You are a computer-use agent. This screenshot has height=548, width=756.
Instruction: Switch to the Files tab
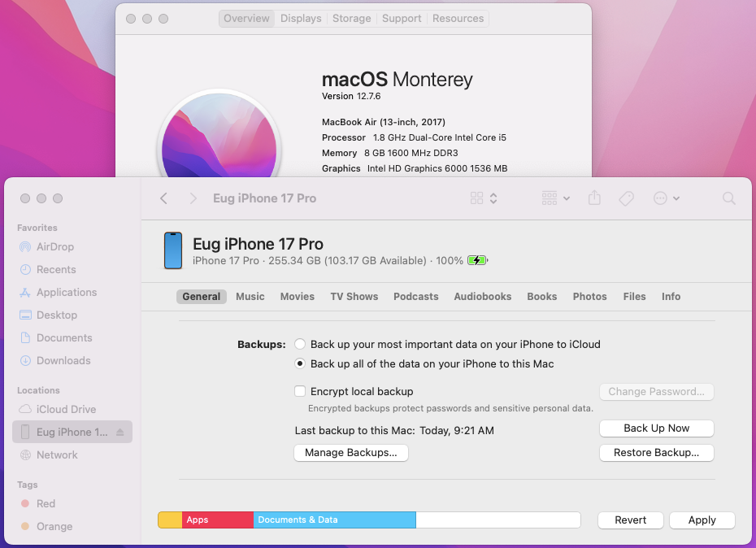(635, 297)
